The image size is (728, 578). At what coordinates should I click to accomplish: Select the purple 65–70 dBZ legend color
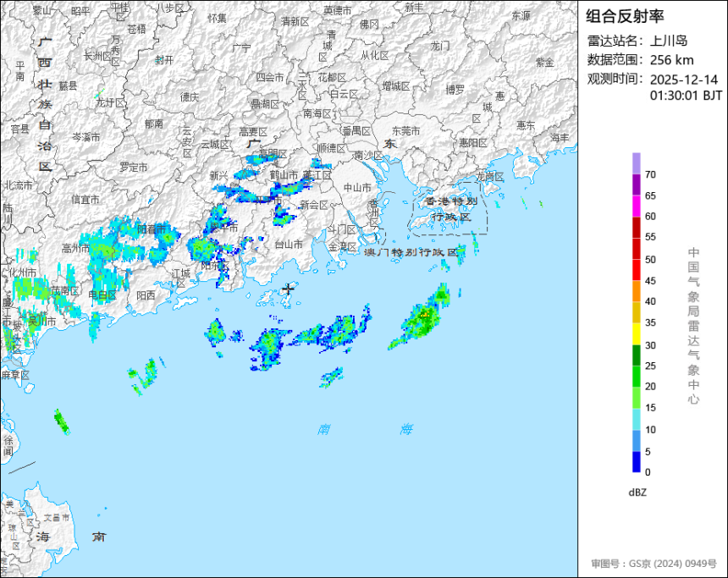click(x=636, y=184)
